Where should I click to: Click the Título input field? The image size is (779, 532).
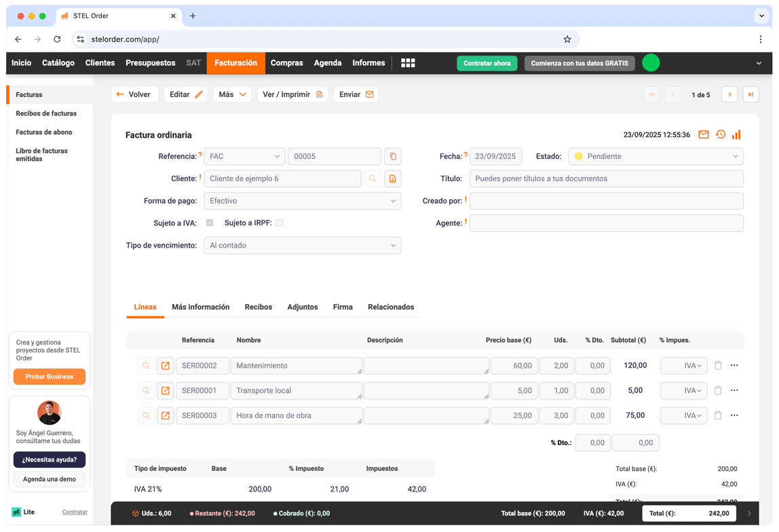coord(606,179)
